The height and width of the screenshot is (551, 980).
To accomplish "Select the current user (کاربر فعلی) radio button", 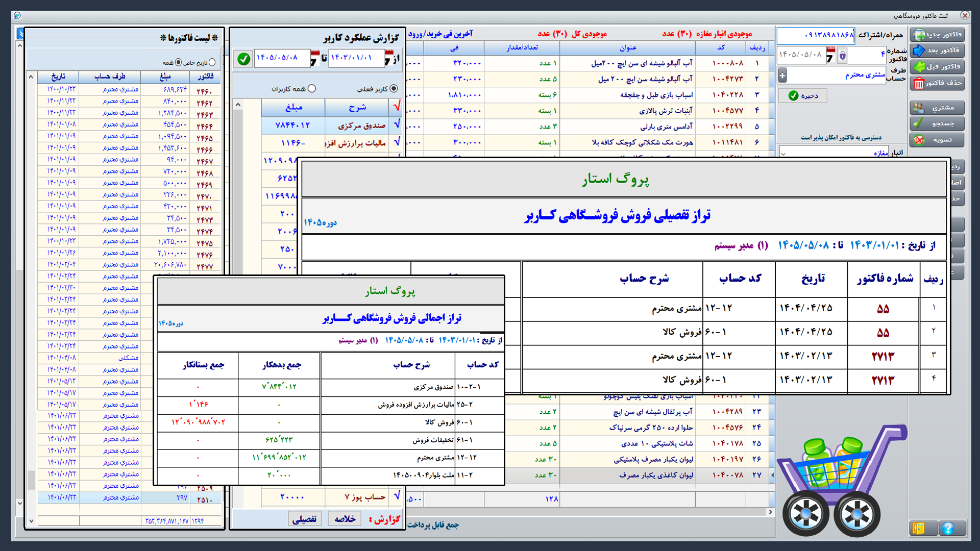I will coord(394,89).
